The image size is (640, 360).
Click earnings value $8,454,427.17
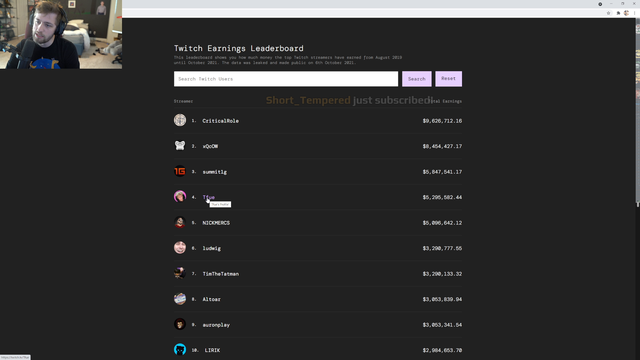coord(442,146)
